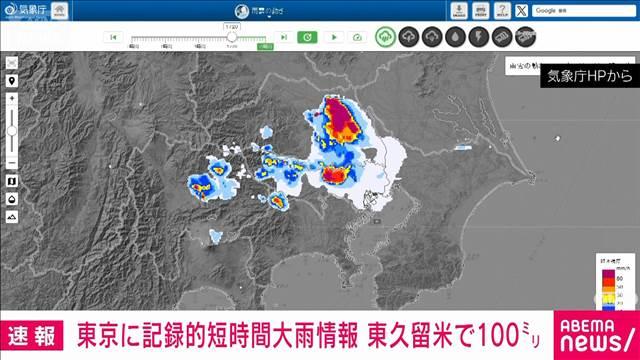Click the 速報 breaking news label
The image size is (640, 360).
[32, 336]
